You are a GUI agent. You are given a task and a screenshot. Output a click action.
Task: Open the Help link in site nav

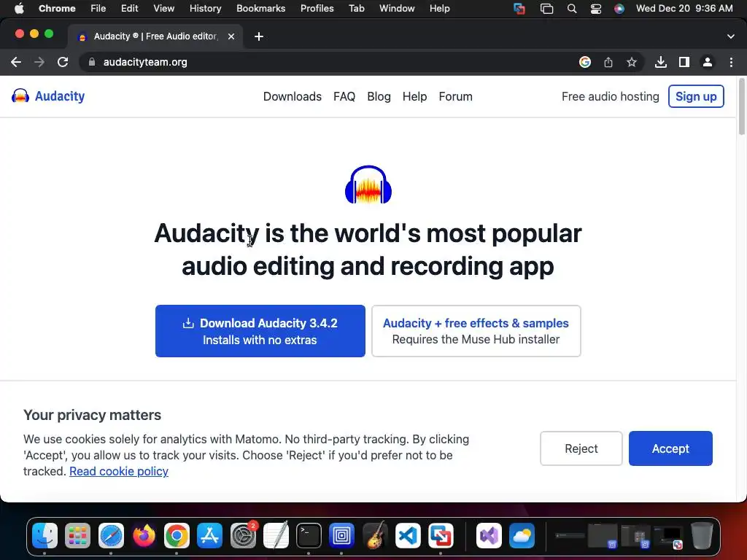point(414,97)
